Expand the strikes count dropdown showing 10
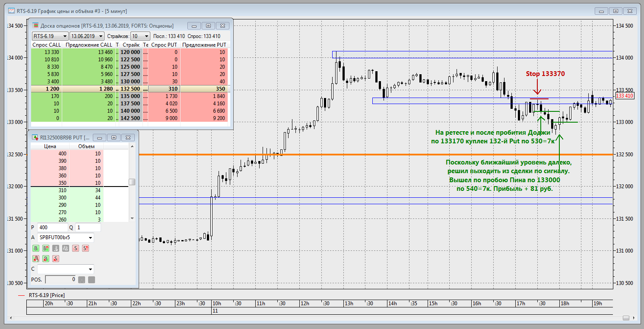This screenshot has height=329, width=644. [x=140, y=36]
